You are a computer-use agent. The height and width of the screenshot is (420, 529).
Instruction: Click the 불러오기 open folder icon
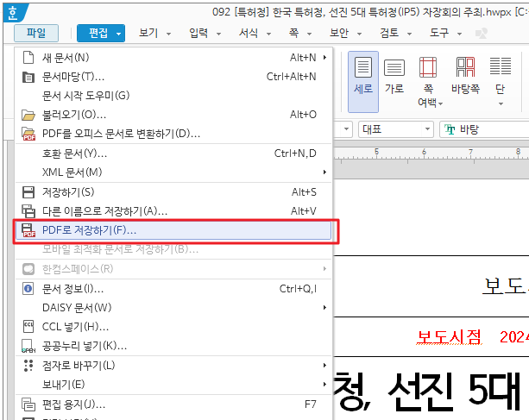point(28,116)
